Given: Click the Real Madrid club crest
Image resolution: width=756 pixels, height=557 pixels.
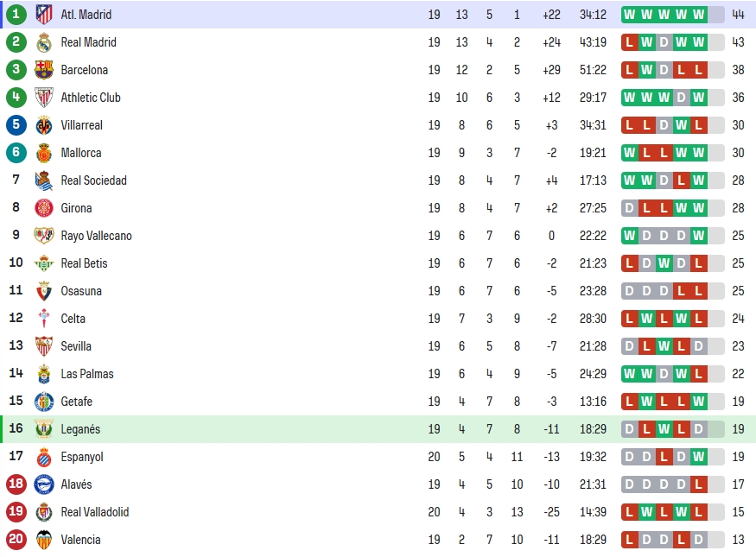Looking at the screenshot, I should tap(44, 42).
